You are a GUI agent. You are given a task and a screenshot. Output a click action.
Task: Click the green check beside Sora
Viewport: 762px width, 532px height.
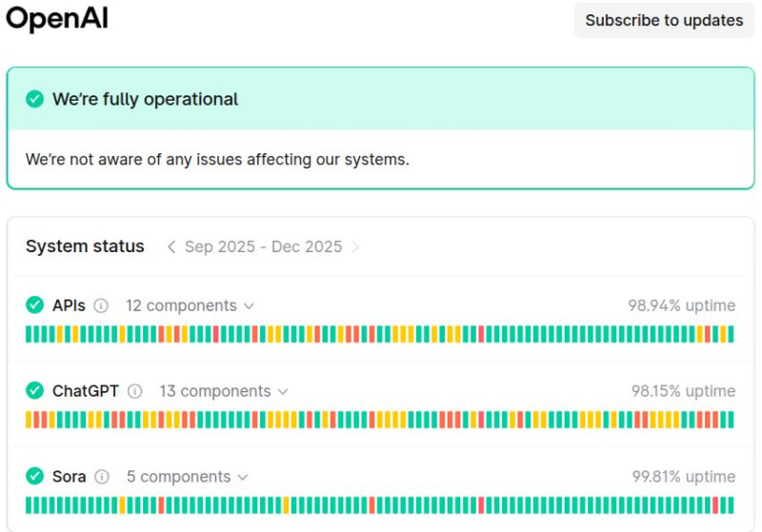tap(35, 477)
